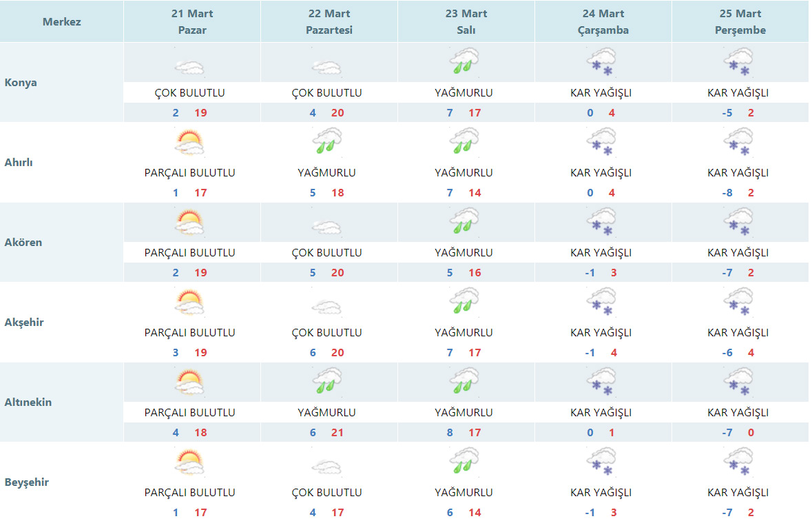The height and width of the screenshot is (521, 812).
Task: Click Konya's cloudy icon under 21 Mart
Action: (189, 67)
